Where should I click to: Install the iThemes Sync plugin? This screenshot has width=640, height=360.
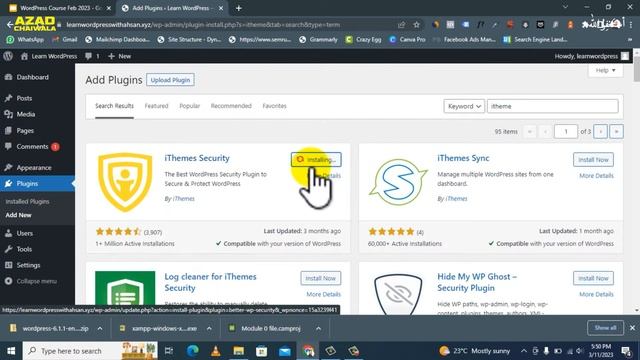(x=593, y=160)
